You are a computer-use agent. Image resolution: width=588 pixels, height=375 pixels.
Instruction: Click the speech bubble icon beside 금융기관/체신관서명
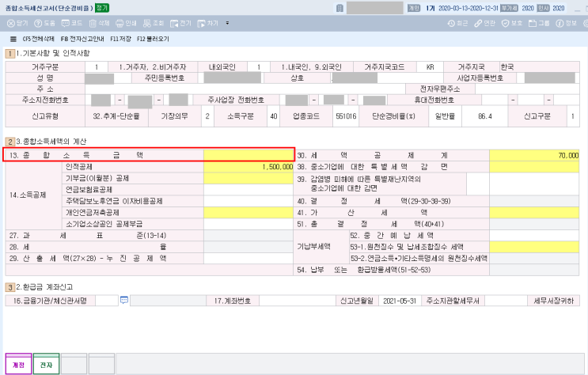point(124,301)
